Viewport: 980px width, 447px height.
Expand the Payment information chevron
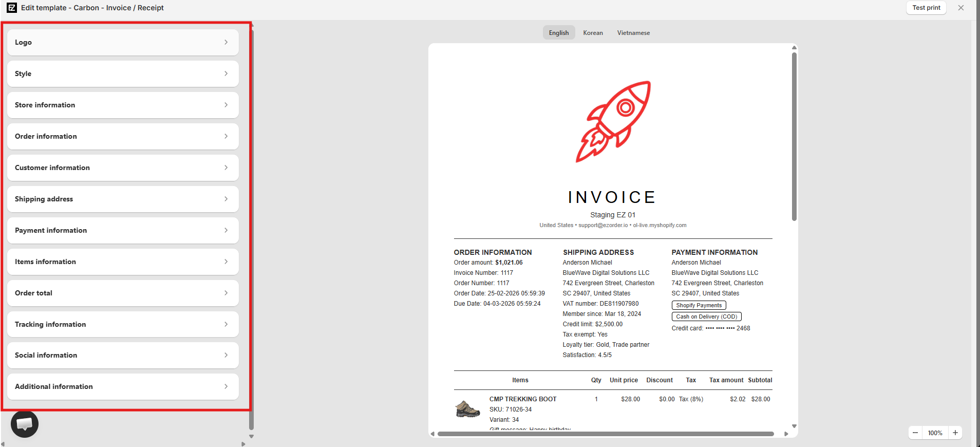tap(226, 230)
